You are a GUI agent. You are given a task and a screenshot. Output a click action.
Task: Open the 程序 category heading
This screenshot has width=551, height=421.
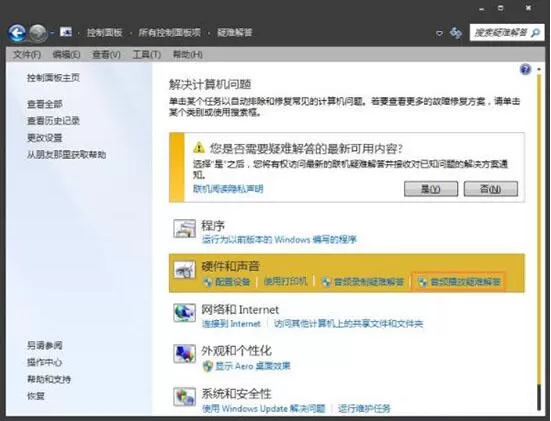point(213,225)
